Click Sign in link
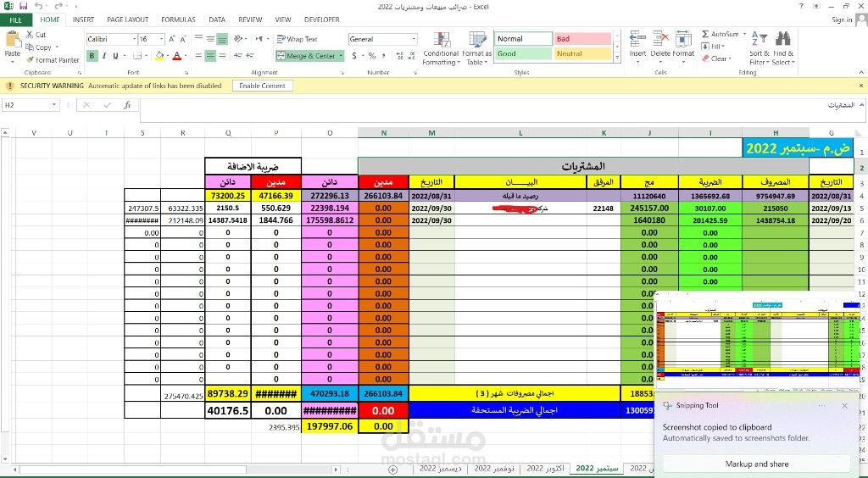This screenshot has height=478, width=868. pos(842,19)
